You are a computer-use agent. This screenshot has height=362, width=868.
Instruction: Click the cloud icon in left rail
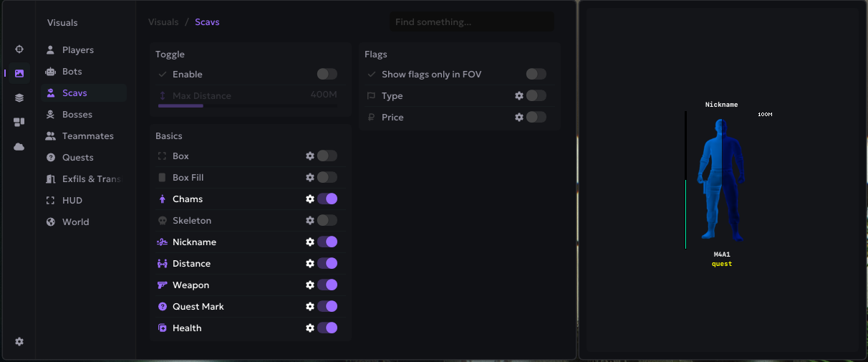tap(19, 146)
